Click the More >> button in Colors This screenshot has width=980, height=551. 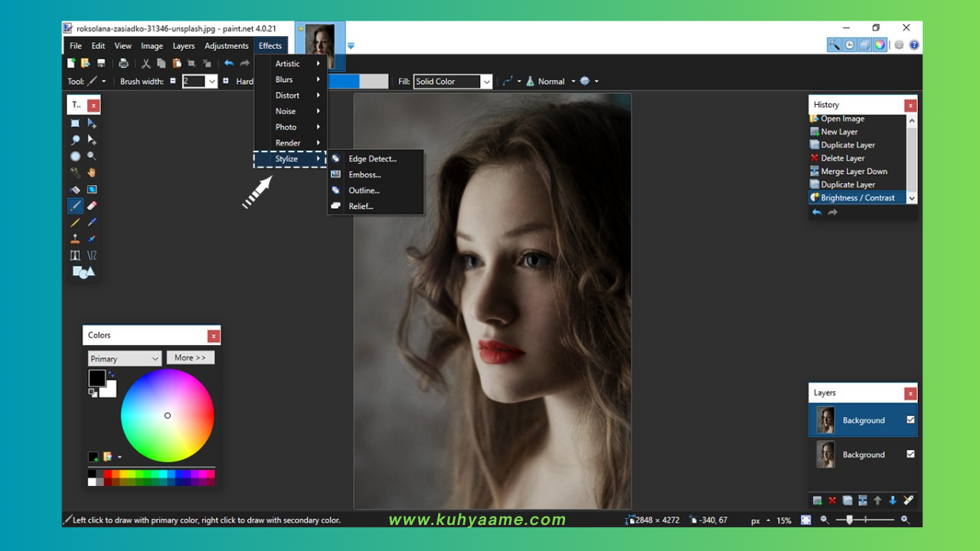(x=190, y=357)
